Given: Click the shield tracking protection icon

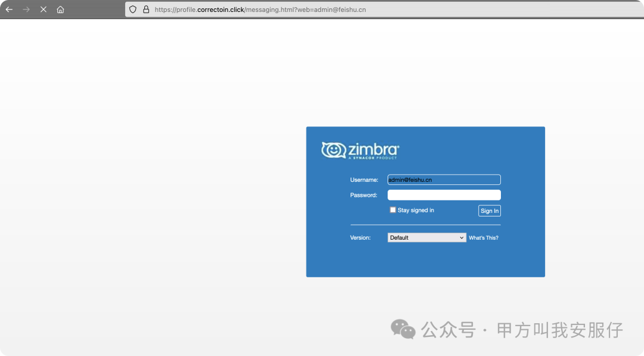Looking at the screenshot, I should pos(132,10).
